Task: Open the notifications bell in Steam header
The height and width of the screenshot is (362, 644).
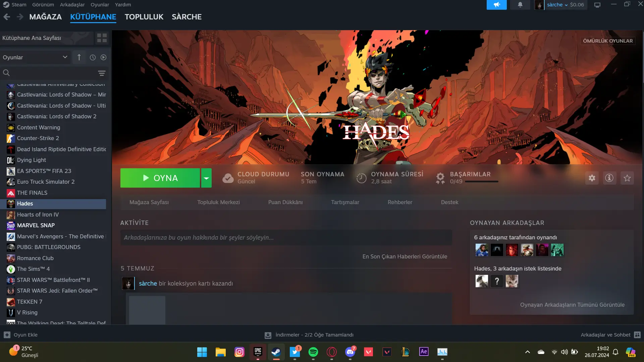Action: pyautogui.click(x=520, y=5)
